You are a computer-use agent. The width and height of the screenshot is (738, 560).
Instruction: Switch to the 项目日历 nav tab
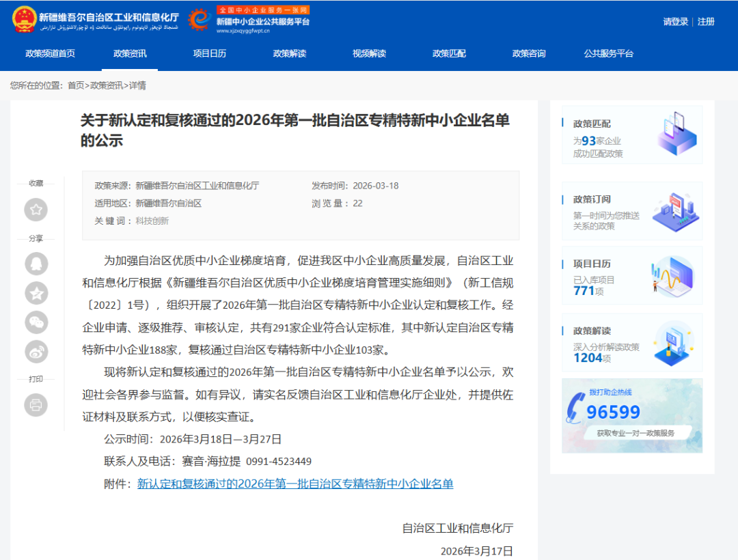(x=209, y=53)
